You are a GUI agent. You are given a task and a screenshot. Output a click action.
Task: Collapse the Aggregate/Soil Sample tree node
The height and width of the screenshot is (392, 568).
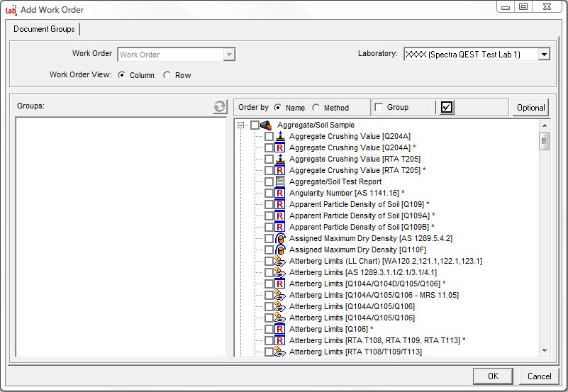pos(241,125)
